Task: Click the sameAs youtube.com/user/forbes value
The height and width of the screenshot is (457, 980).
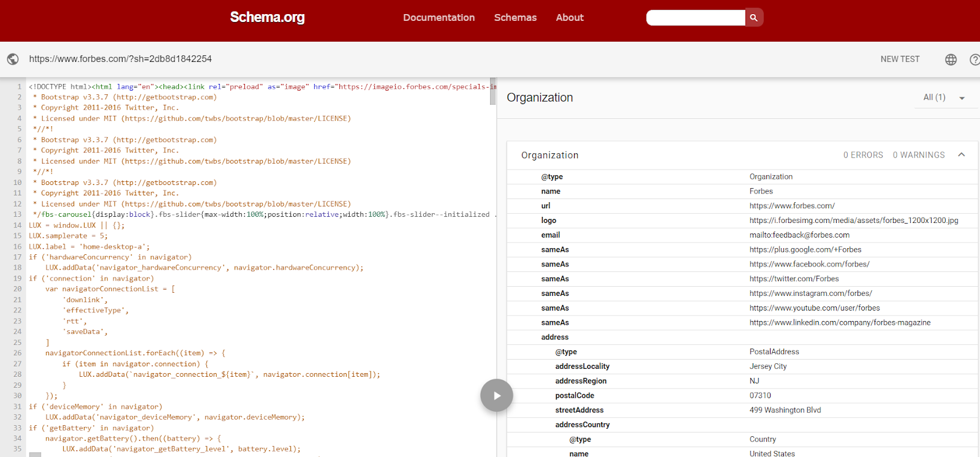Action: coord(815,308)
